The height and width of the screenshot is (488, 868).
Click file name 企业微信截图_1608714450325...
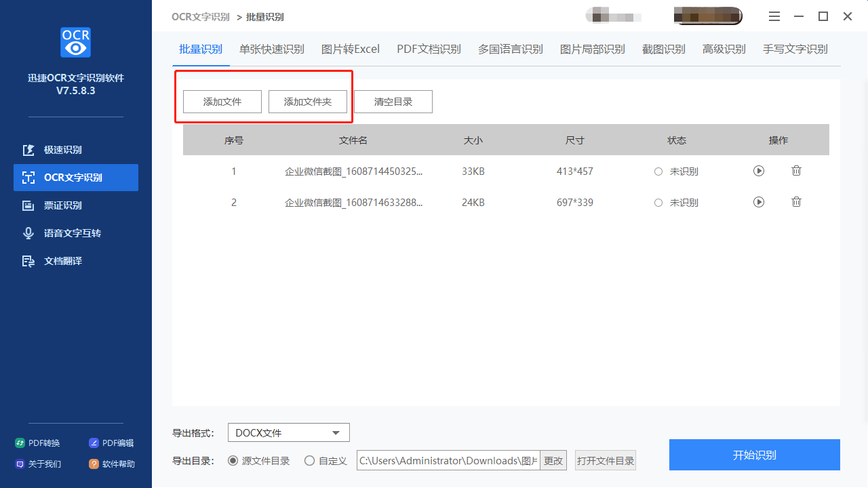point(354,172)
